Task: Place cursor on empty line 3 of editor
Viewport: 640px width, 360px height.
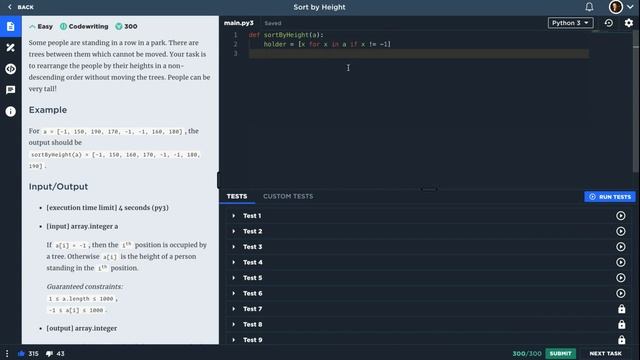Action: [418, 53]
